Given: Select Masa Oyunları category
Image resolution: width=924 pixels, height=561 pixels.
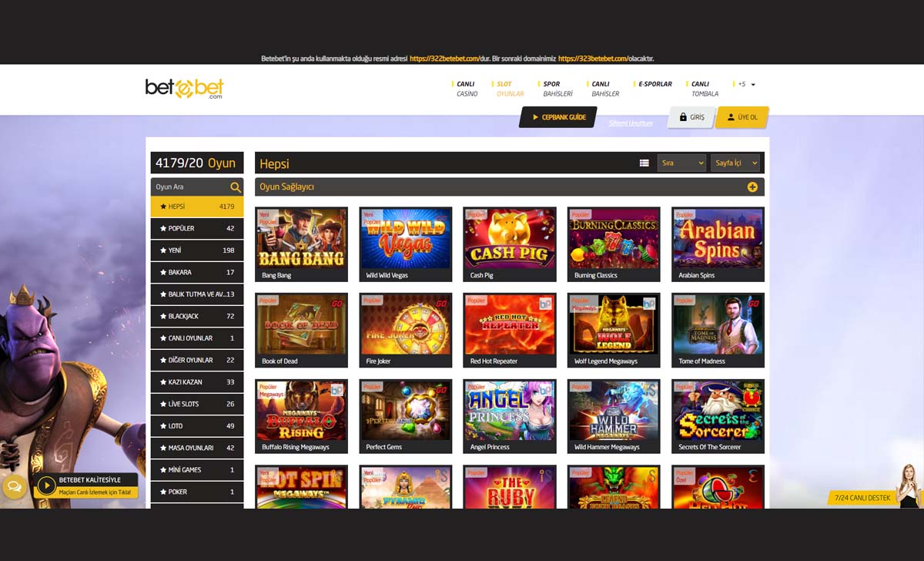Looking at the screenshot, I should [196, 448].
